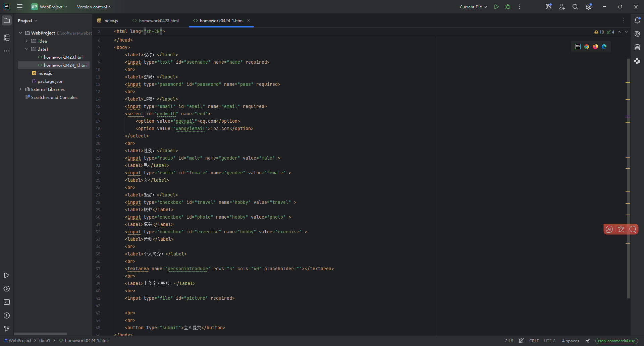The width and height of the screenshot is (644, 346).
Task: Open page preview in Chrome browser
Action: (587, 47)
